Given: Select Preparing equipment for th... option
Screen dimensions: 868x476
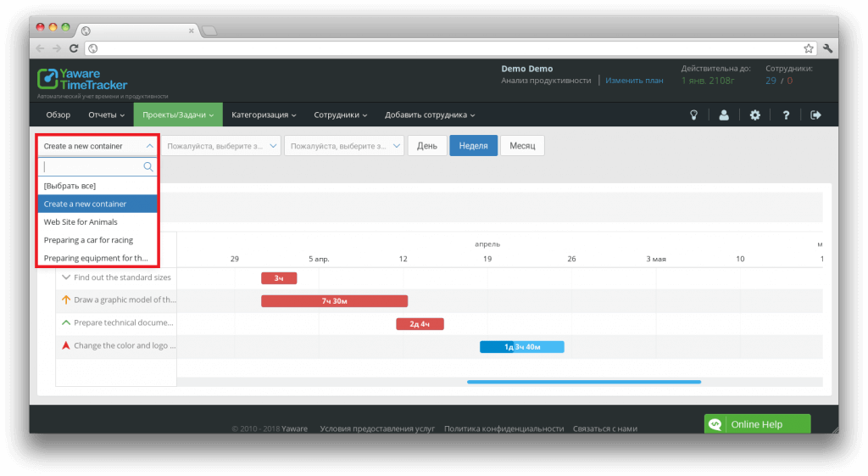Looking at the screenshot, I should tap(97, 258).
